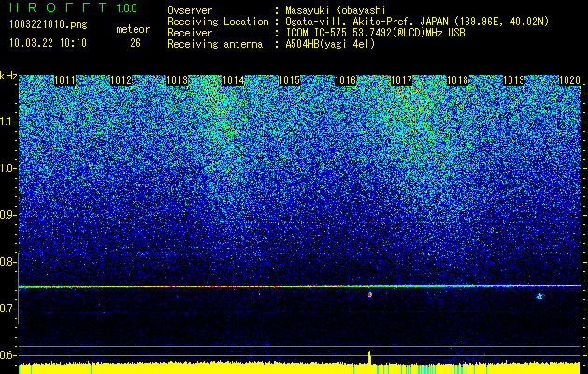Viewport: 588px width, 374px height.
Task: Select observer name Masayuki Kobayashi
Action: 336,10
